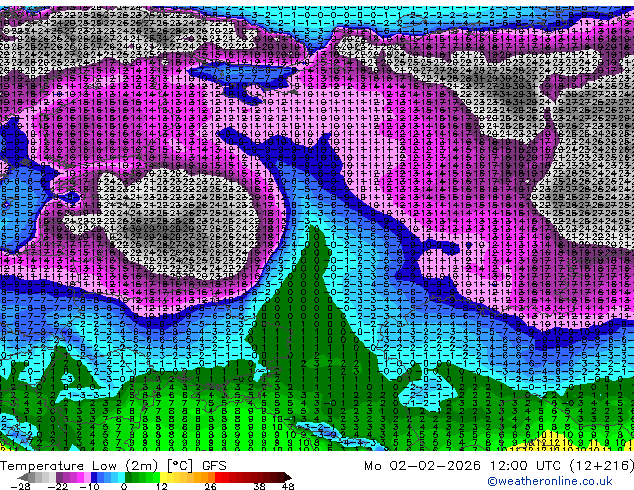The width and height of the screenshot is (634, 490).
Task: Pick the dark blue legend swatch above -10
Action: pyautogui.click(x=94, y=477)
